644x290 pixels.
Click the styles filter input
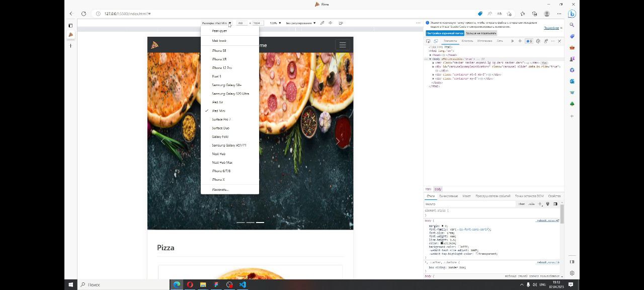[470, 204]
